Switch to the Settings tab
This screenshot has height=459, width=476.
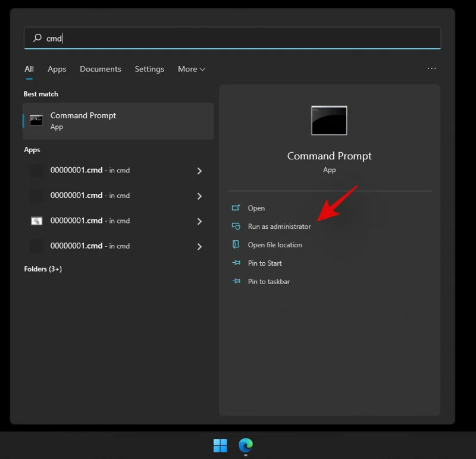click(x=149, y=69)
